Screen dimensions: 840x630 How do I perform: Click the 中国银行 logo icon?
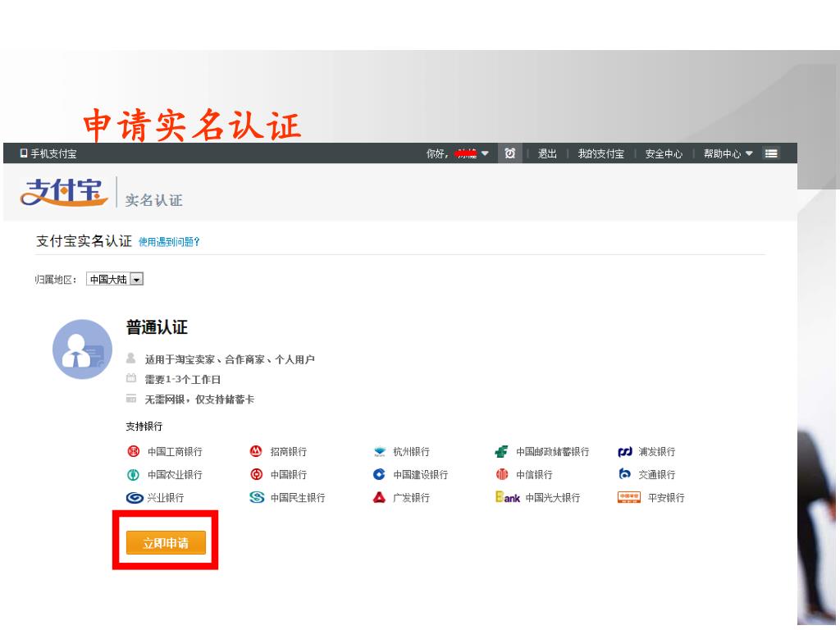pos(256,474)
